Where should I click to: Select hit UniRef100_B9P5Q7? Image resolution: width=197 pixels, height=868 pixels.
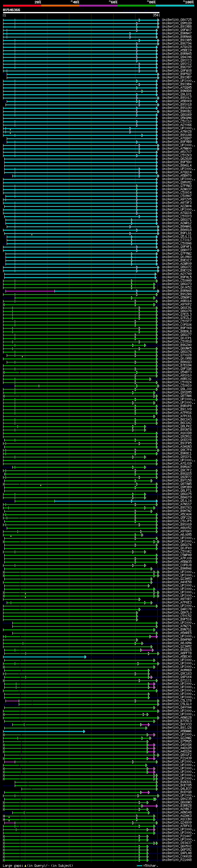177,74
